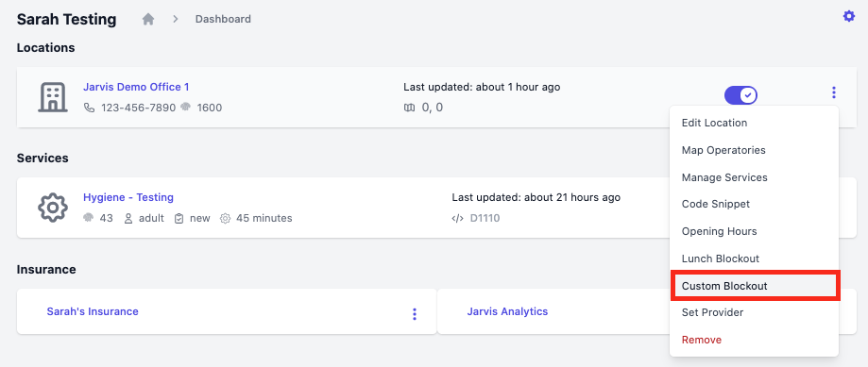This screenshot has width=868, height=367.
Task: Click the code icon beside D1110
Action: pyautogui.click(x=458, y=218)
